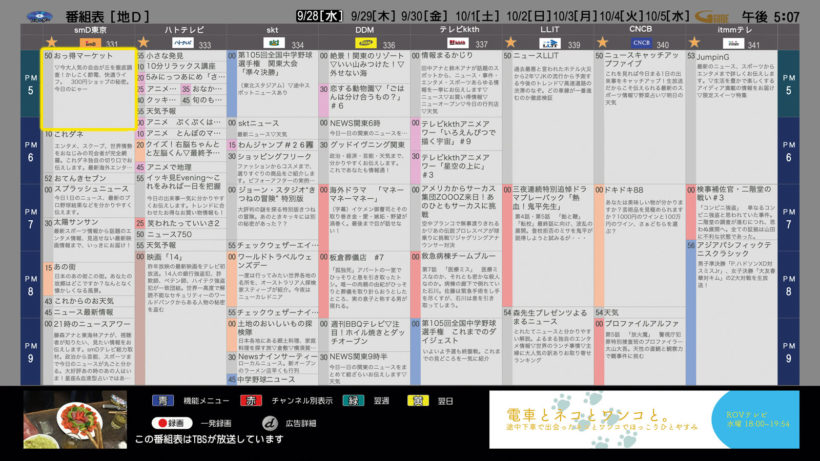Select program NEWS関東9時半

365,368
